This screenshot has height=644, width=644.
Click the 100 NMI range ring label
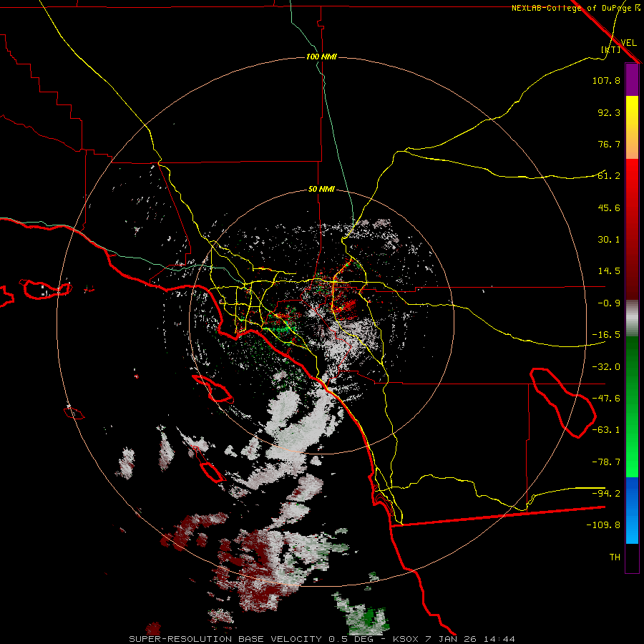pos(321,57)
